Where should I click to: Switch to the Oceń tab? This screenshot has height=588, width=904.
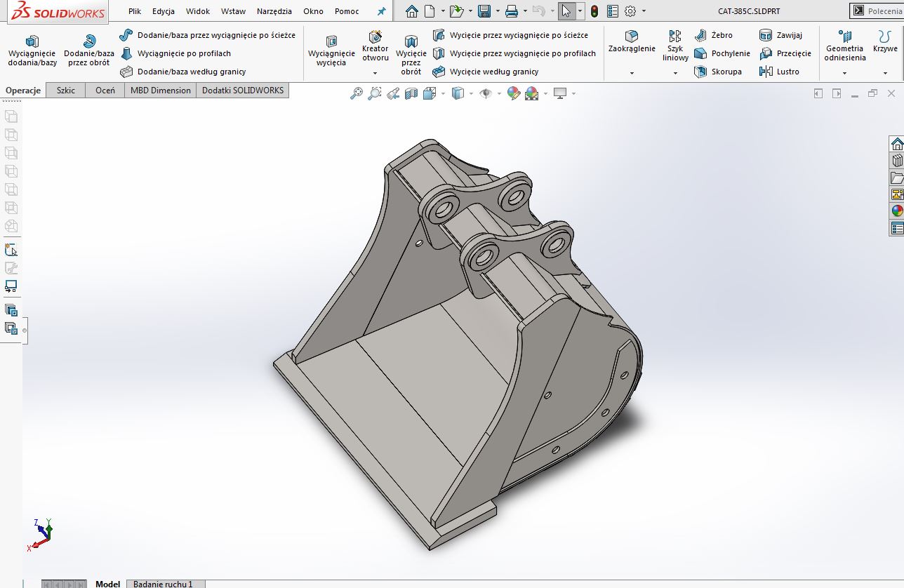pyautogui.click(x=105, y=90)
